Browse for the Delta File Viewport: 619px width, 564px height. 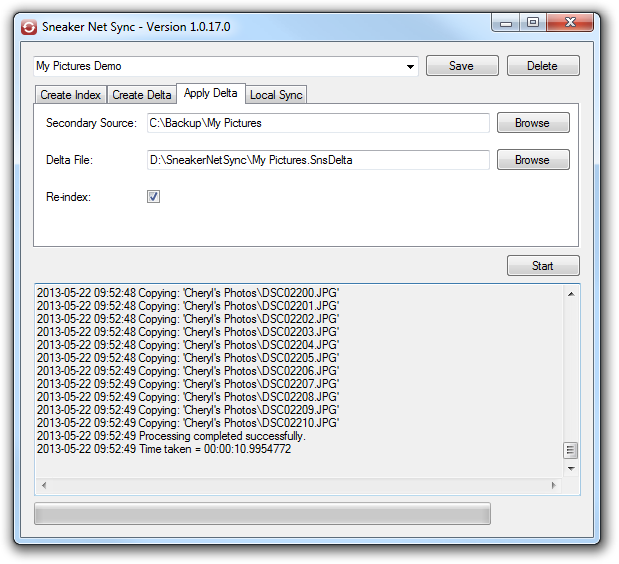pyautogui.click(x=533, y=159)
